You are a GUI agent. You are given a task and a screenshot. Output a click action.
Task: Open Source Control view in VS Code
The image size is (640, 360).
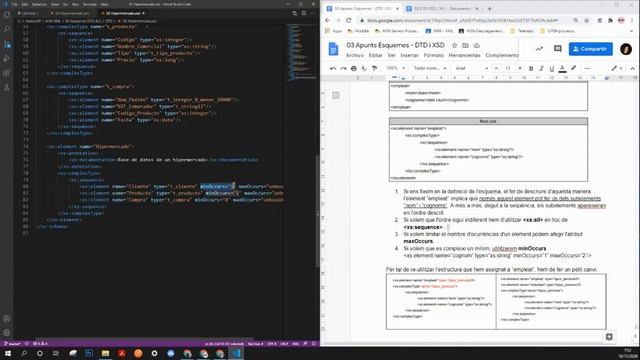(7, 44)
